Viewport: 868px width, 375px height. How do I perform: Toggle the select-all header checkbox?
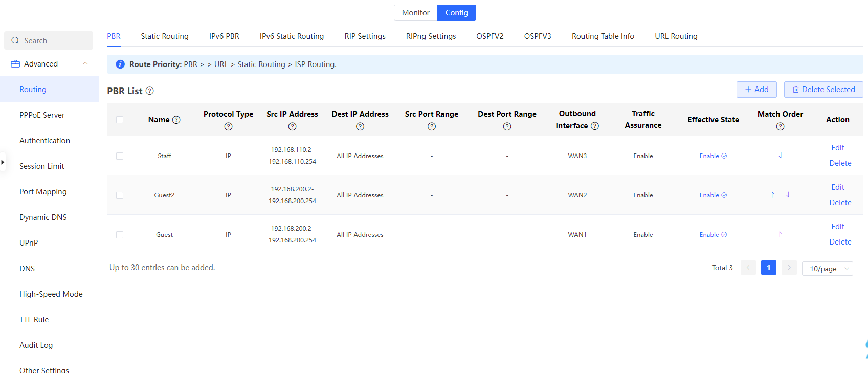click(120, 120)
